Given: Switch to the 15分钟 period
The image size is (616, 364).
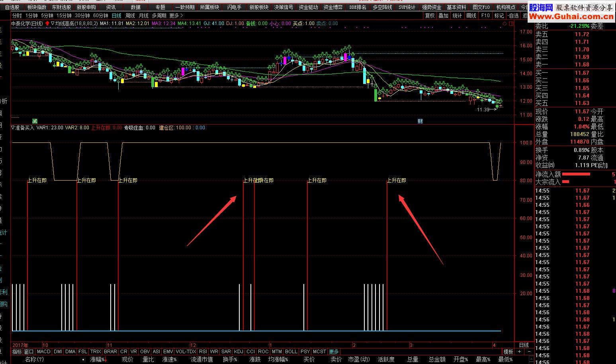Looking at the screenshot, I should (x=64, y=16).
